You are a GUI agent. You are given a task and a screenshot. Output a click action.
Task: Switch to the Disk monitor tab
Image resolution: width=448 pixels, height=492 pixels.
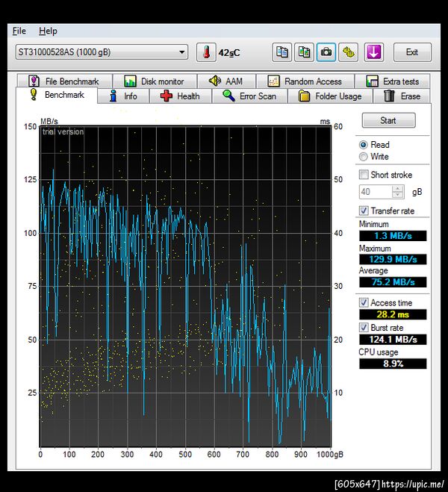[155, 81]
